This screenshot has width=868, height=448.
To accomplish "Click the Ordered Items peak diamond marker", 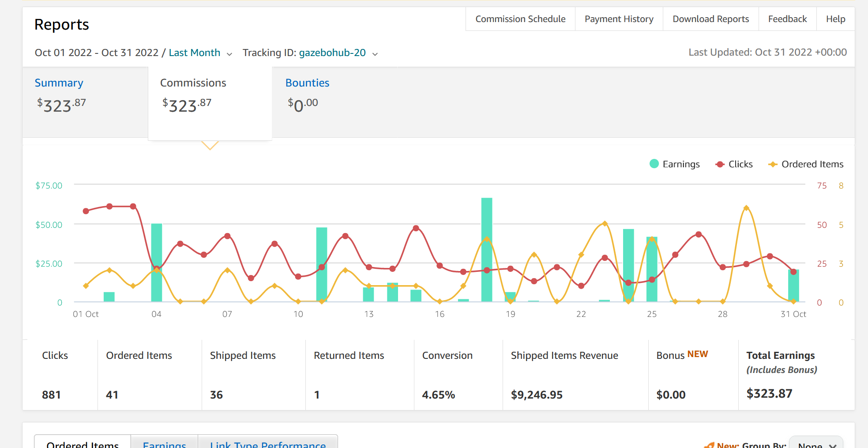I will click(746, 208).
